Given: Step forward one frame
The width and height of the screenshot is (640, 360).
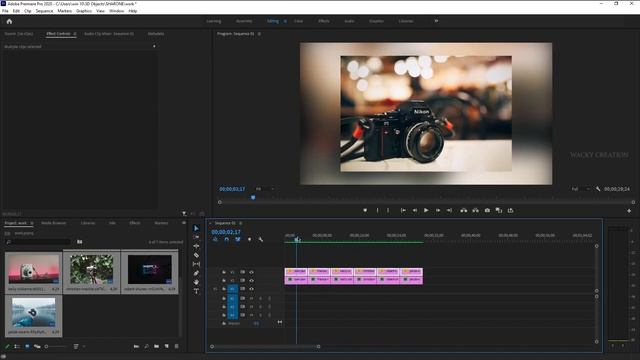Looking at the screenshot, I should 438,210.
